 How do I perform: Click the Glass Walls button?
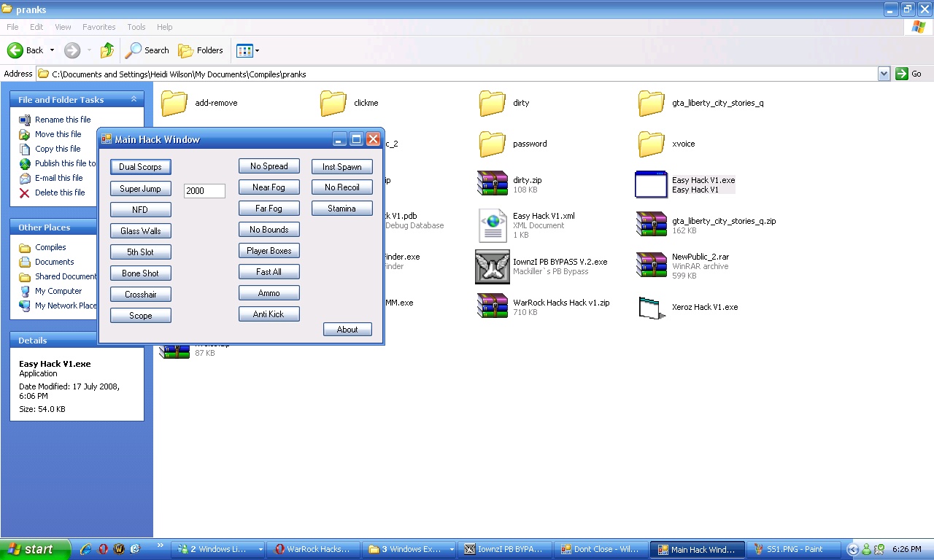[x=141, y=230]
